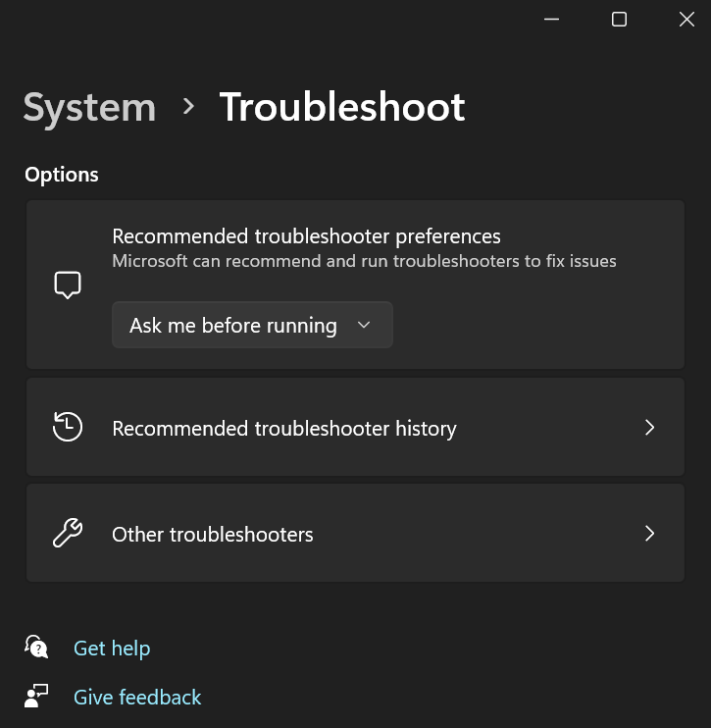Open Other troubleshooters

(x=213, y=534)
